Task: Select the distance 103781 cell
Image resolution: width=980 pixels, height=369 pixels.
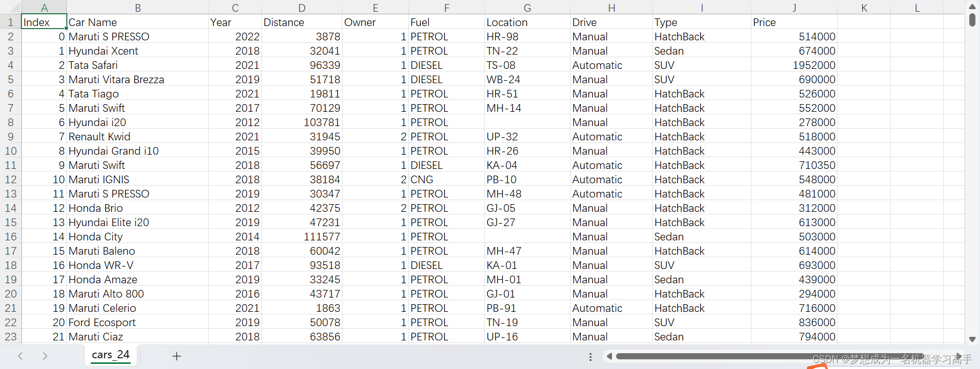Action: [302, 122]
